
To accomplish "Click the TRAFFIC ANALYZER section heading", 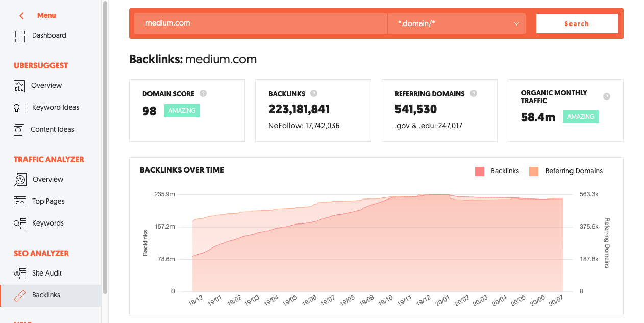I will 49,160.
